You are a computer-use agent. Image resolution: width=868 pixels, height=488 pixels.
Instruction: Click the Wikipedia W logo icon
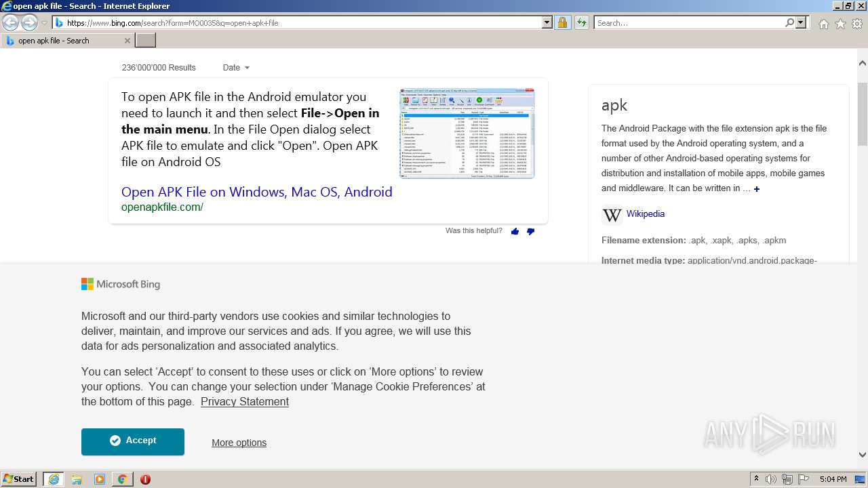point(612,215)
